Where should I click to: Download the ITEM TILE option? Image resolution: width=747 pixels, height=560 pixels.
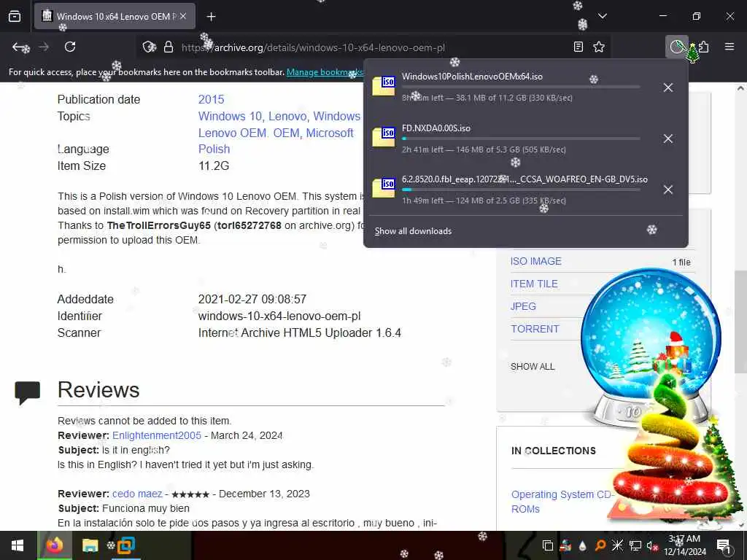[534, 284]
